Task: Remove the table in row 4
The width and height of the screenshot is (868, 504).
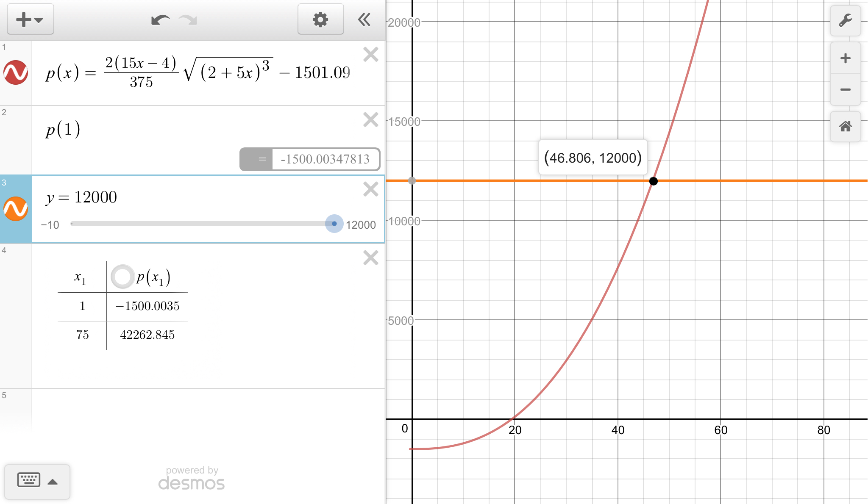Action: [371, 258]
